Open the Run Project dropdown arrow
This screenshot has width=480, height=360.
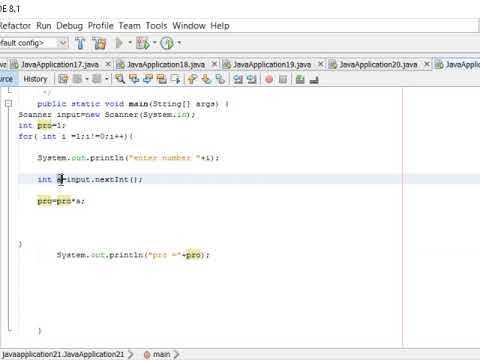coord(130,43)
